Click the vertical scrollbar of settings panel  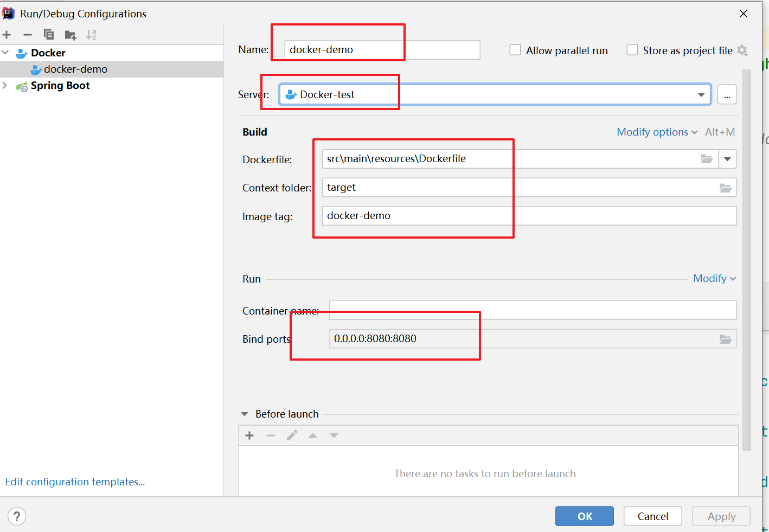746,260
